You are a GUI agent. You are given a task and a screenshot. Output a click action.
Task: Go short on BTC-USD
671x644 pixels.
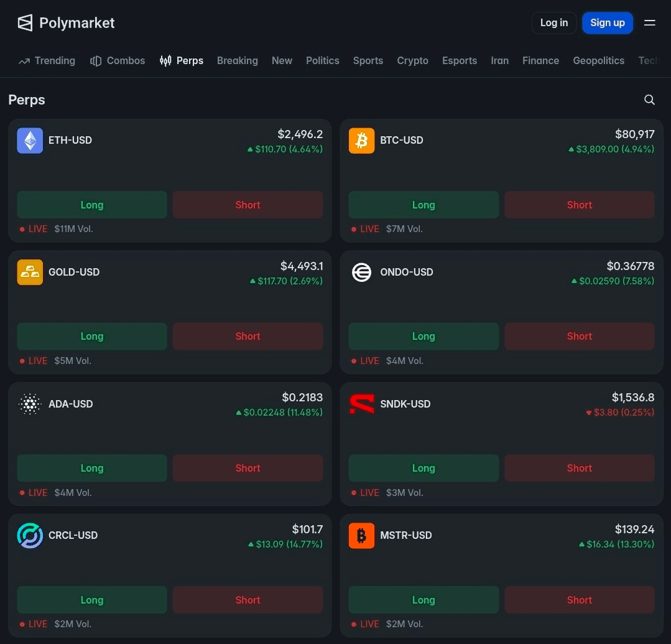pos(580,205)
